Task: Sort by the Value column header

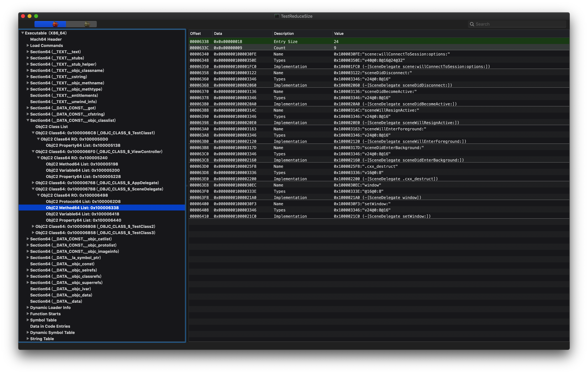Action: click(451, 33)
